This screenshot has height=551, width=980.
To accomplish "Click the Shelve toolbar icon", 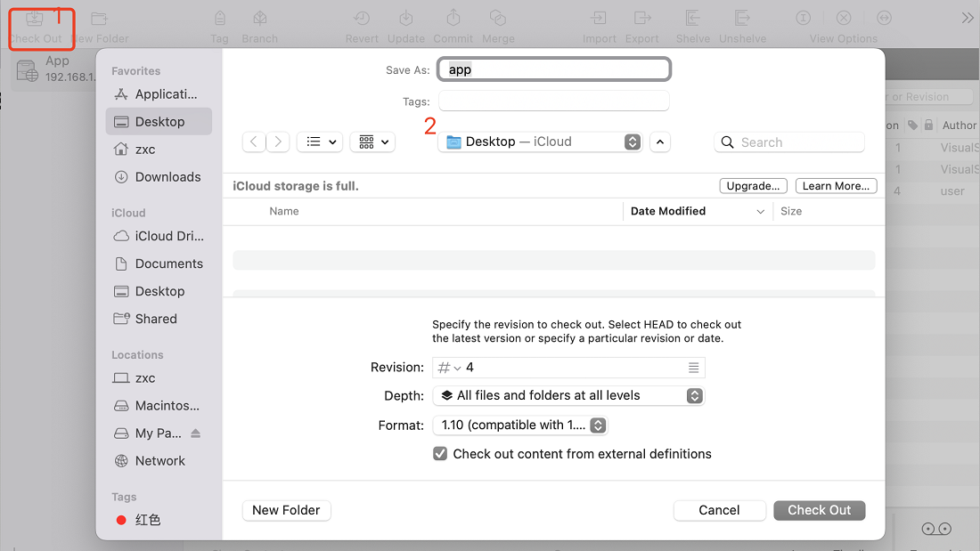I will pyautogui.click(x=692, y=18).
